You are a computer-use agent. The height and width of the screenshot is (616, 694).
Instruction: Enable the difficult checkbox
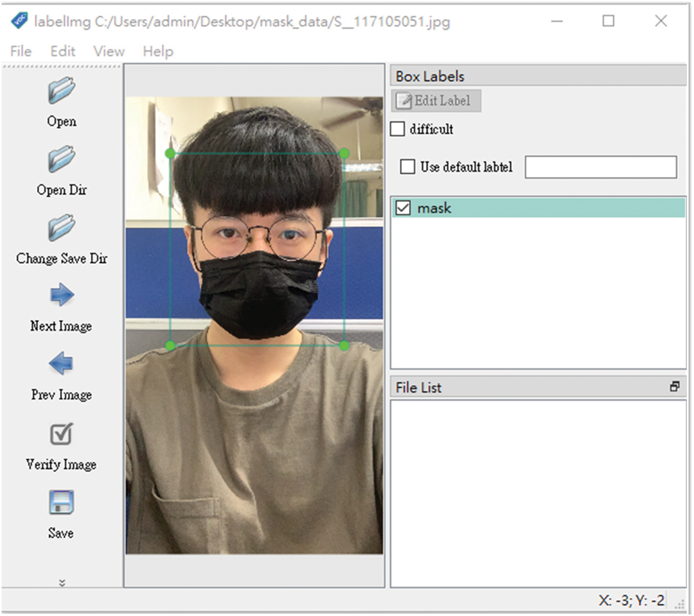point(398,129)
